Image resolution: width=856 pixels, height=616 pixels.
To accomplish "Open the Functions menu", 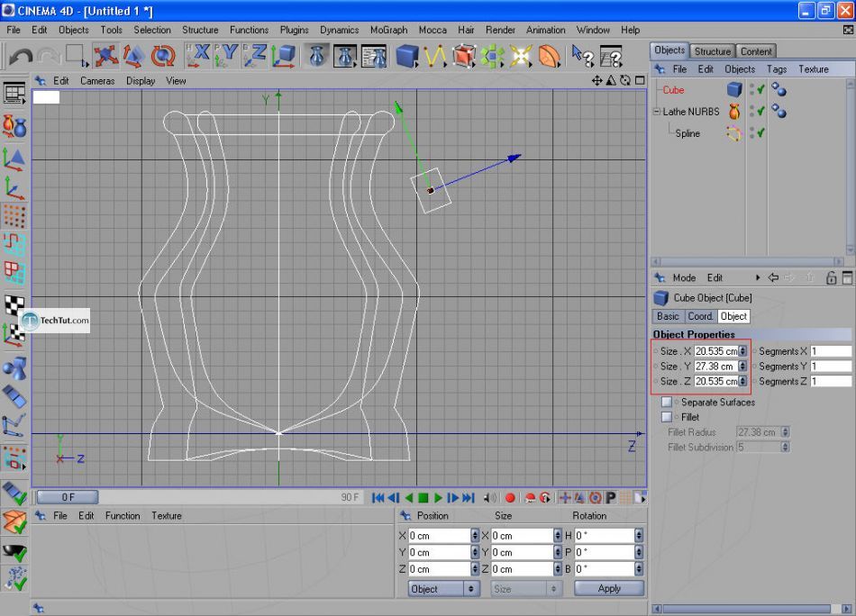I will pyautogui.click(x=249, y=30).
